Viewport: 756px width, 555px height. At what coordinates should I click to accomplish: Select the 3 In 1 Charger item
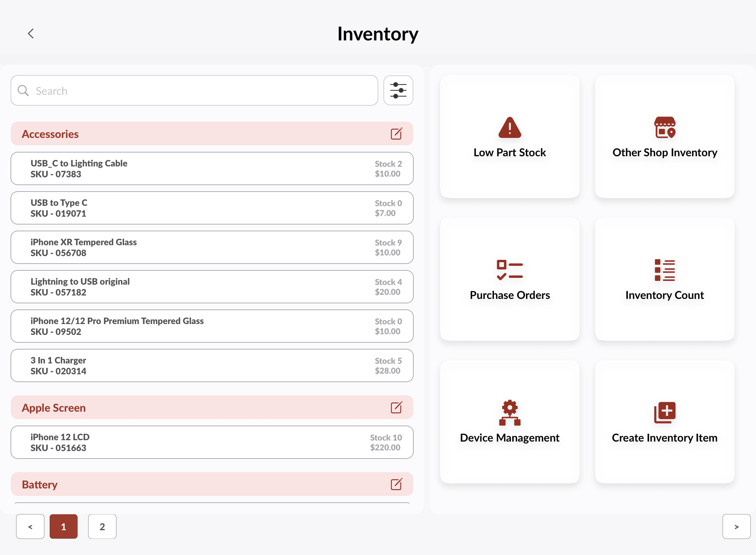tap(212, 365)
